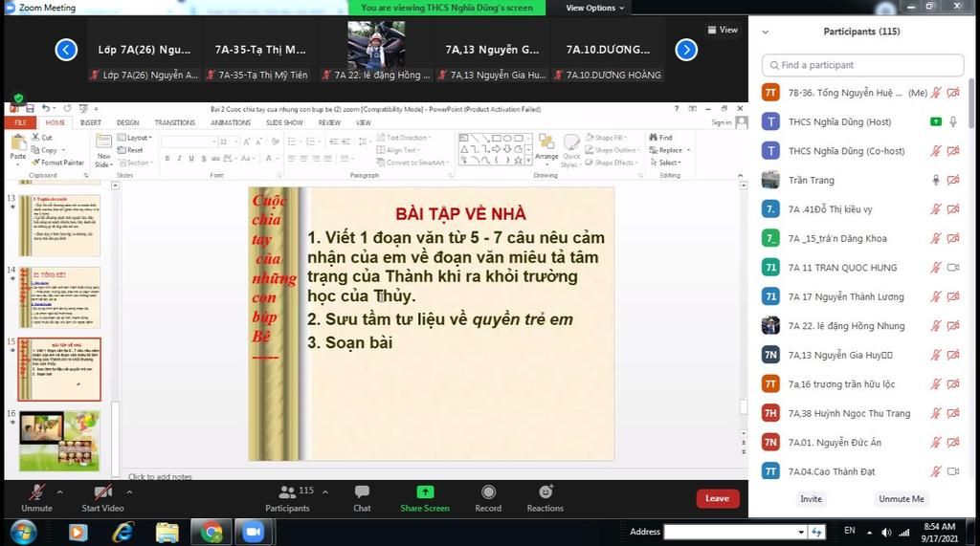
Task: Toggle Italic formatting in the Font group
Action: pyautogui.click(x=179, y=159)
